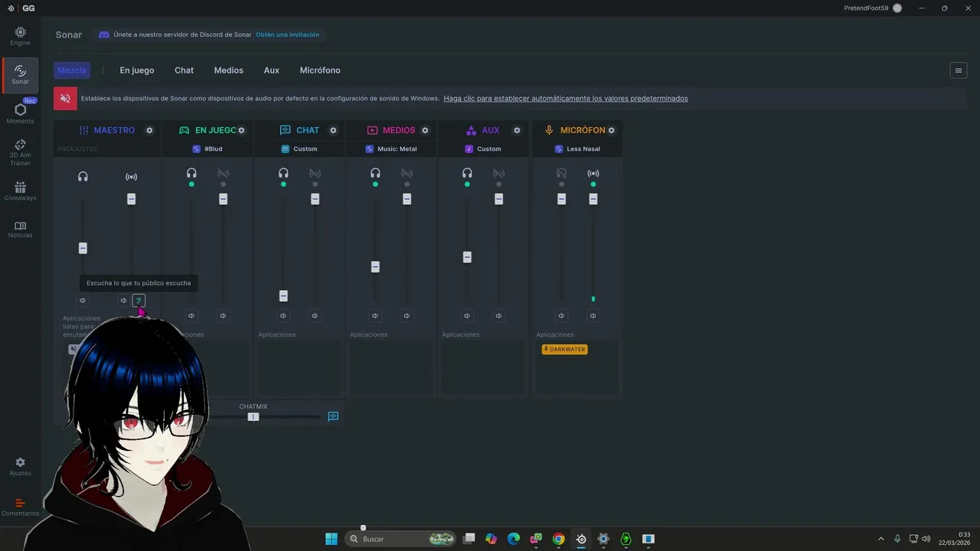The height and width of the screenshot is (551, 980).
Task: Open the Giveaways section
Action: click(20, 191)
